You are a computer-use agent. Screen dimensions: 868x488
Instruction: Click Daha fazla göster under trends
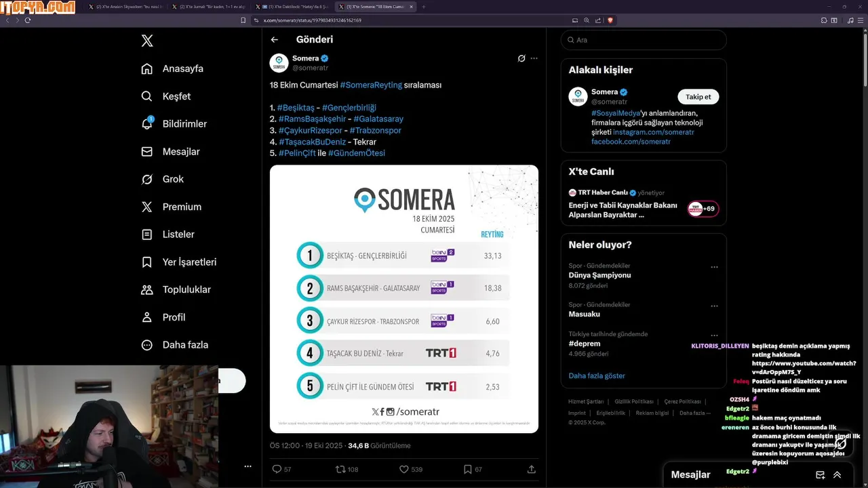(x=597, y=375)
